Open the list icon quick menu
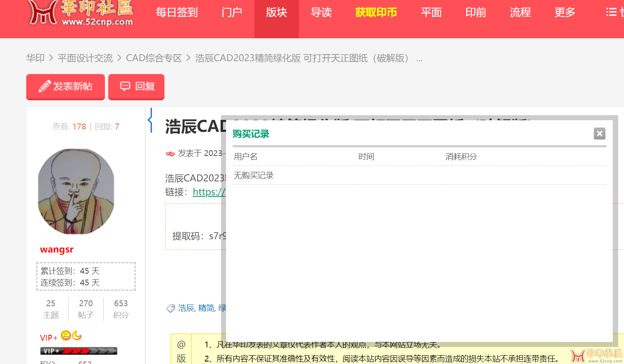Viewport: 624px width, 364px height. (611, 12)
